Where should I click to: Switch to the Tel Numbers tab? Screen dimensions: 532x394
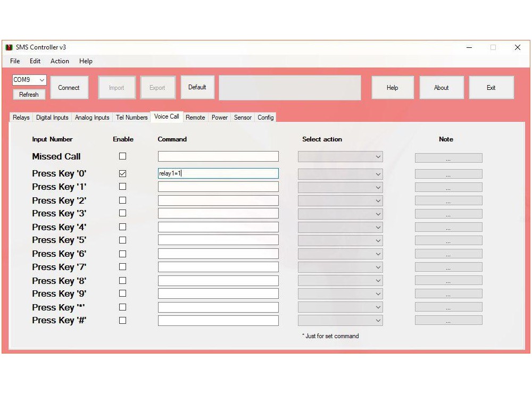(x=132, y=118)
